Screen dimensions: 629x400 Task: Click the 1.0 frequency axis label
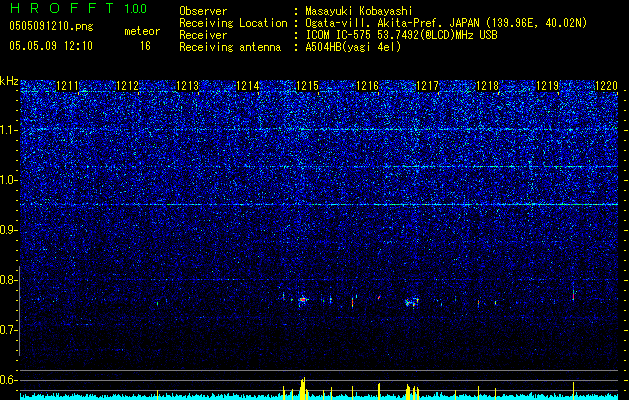pyautogui.click(x=8, y=180)
